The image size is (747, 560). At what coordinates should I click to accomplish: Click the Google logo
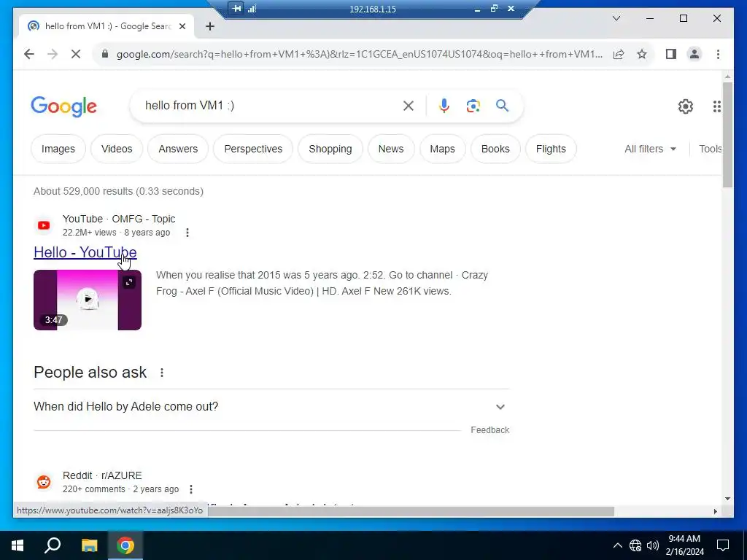tap(64, 106)
